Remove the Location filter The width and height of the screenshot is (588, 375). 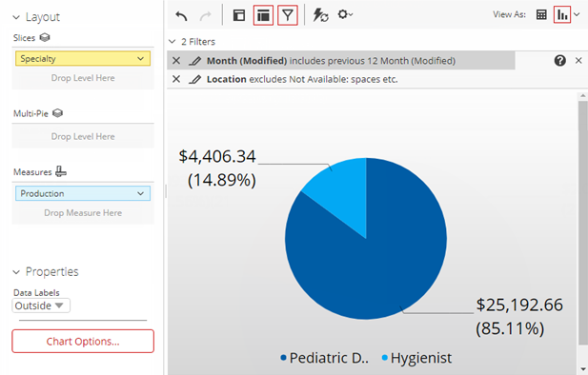click(176, 79)
